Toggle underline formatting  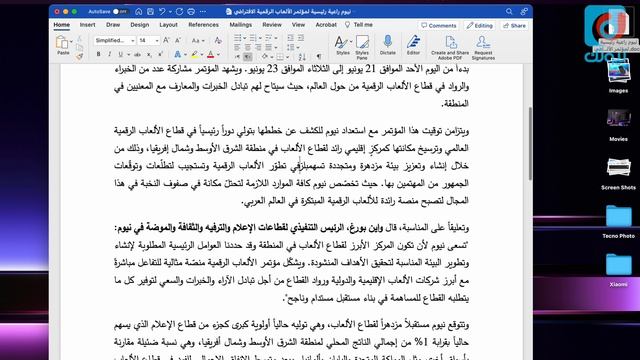(120, 54)
